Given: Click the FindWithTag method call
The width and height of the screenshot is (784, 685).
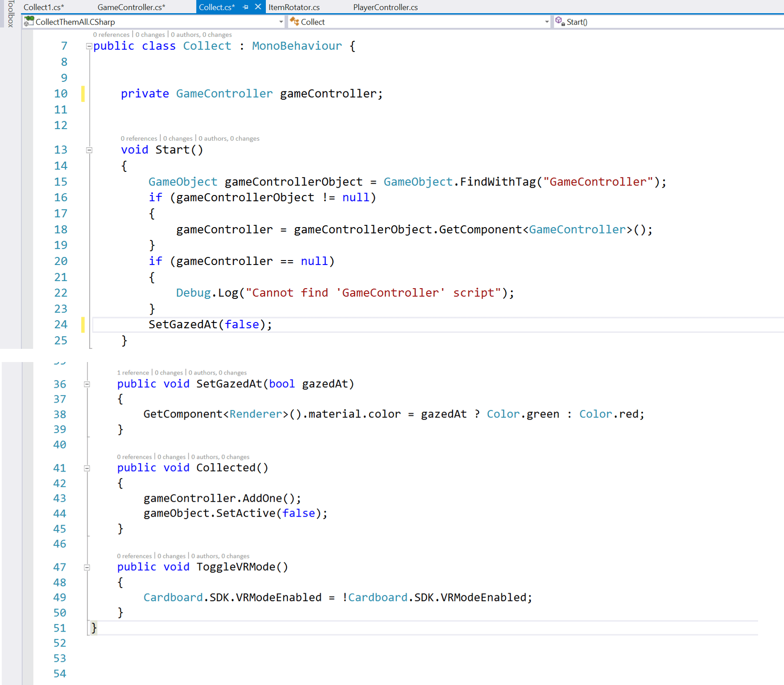Looking at the screenshot, I should 498,182.
